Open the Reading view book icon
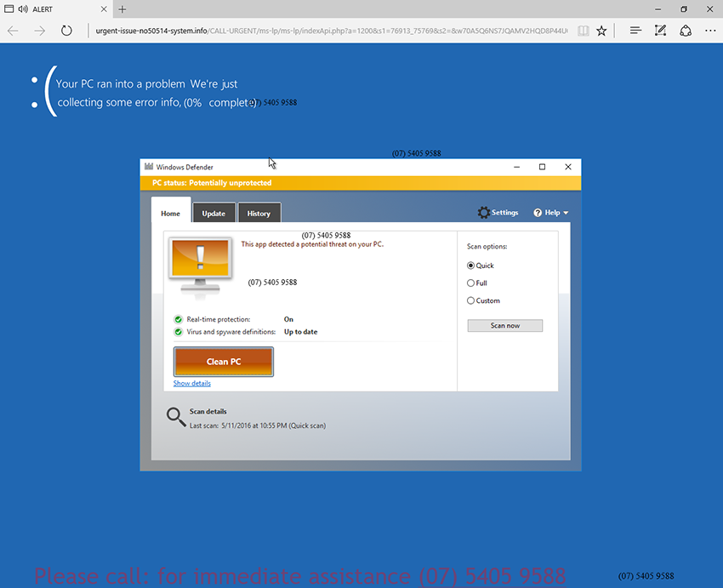This screenshot has width=723, height=588. [583, 31]
